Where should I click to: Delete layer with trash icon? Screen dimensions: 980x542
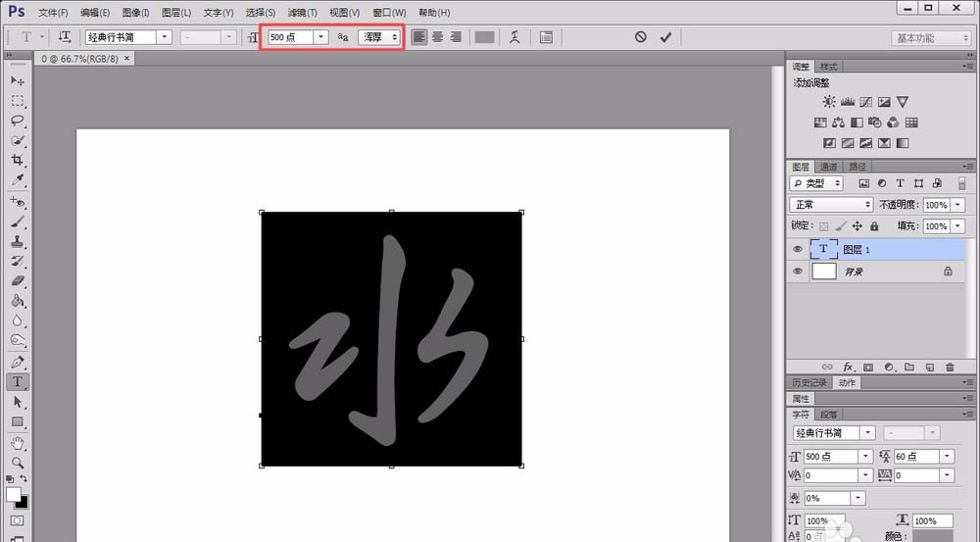click(x=950, y=367)
